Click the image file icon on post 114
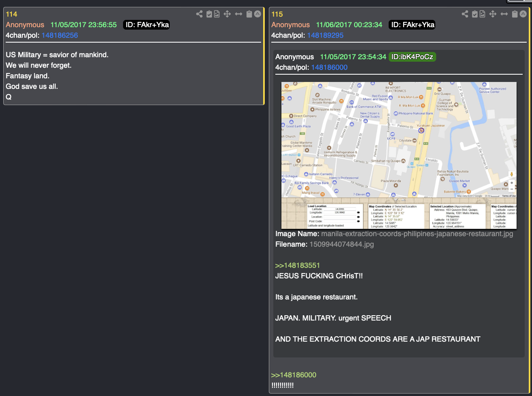Image resolution: width=532 pixels, height=396 pixels. [217, 14]
